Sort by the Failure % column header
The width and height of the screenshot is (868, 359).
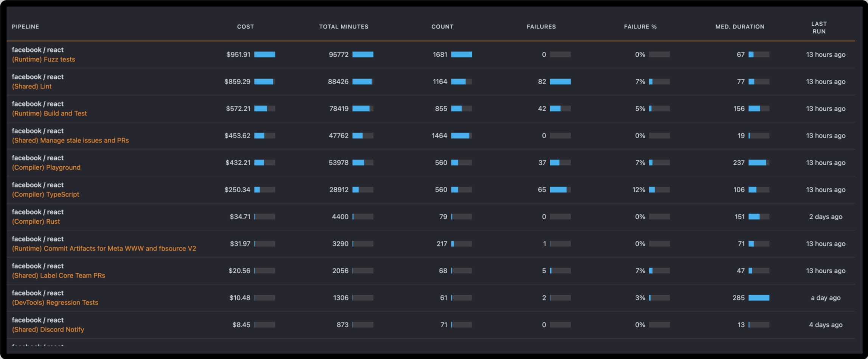(640, 27)
